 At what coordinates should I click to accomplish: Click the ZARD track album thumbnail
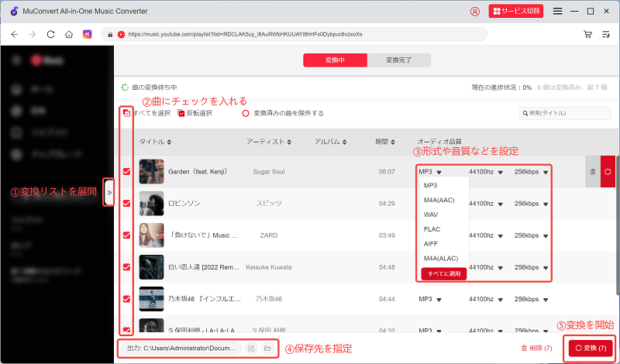[x=151, y=235]
